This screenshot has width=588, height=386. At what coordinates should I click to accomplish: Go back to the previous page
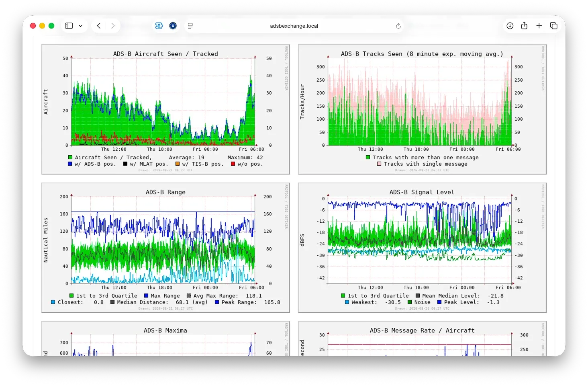(x=99, y=26)
